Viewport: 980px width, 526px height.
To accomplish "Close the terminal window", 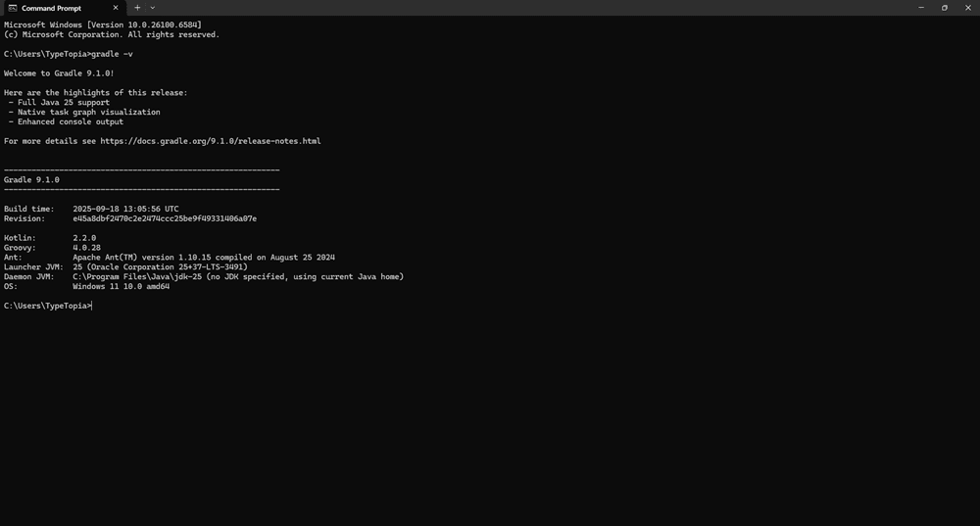I will (968, 8).
